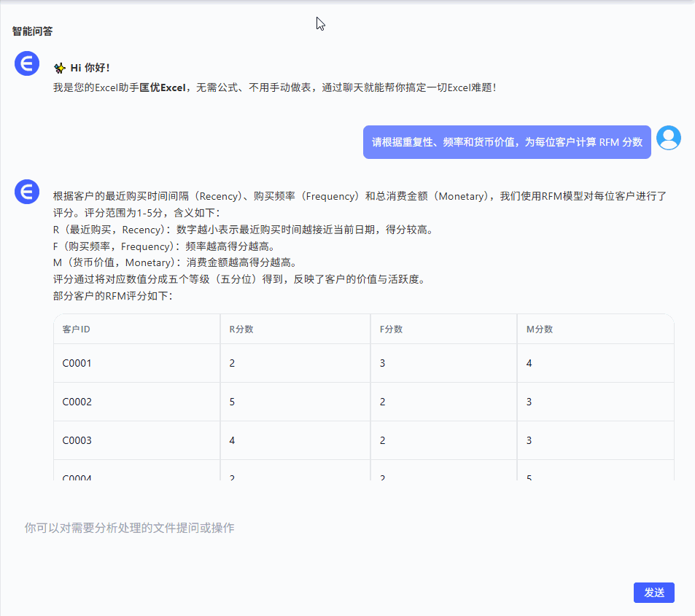695x616 pixels.
Task: Select the M score cell for C0001
Action: (596, 363)
